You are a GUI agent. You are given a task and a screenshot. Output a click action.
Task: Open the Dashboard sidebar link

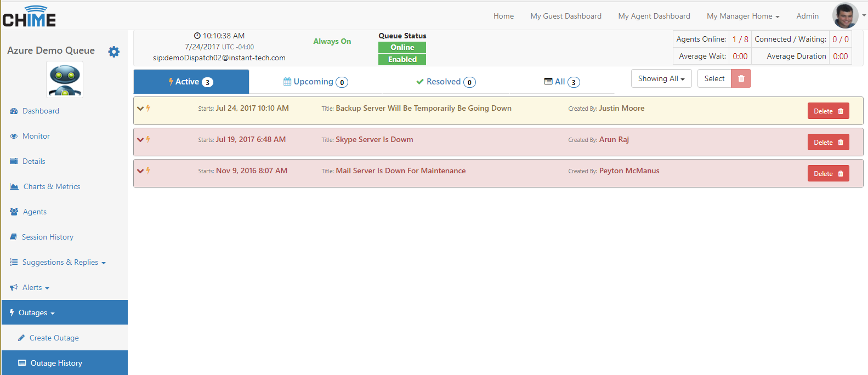[x=41, y=111]
